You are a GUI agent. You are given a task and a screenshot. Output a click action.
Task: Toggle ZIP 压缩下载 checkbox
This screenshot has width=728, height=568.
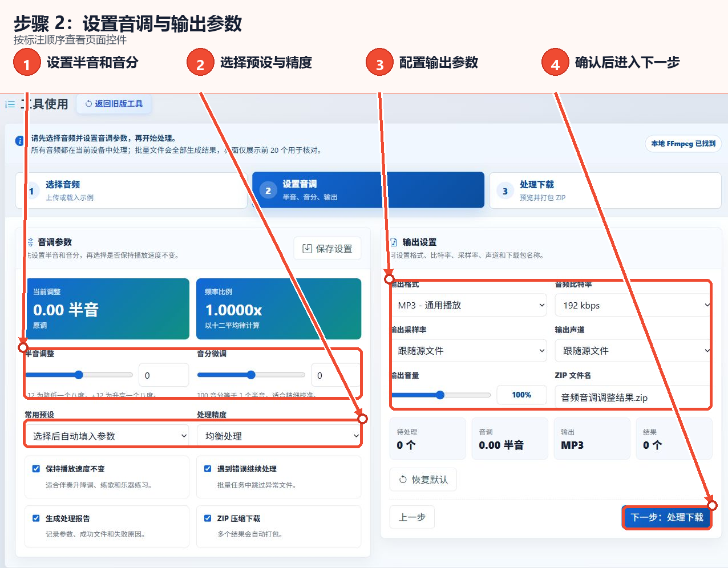[x=208, y=518]
